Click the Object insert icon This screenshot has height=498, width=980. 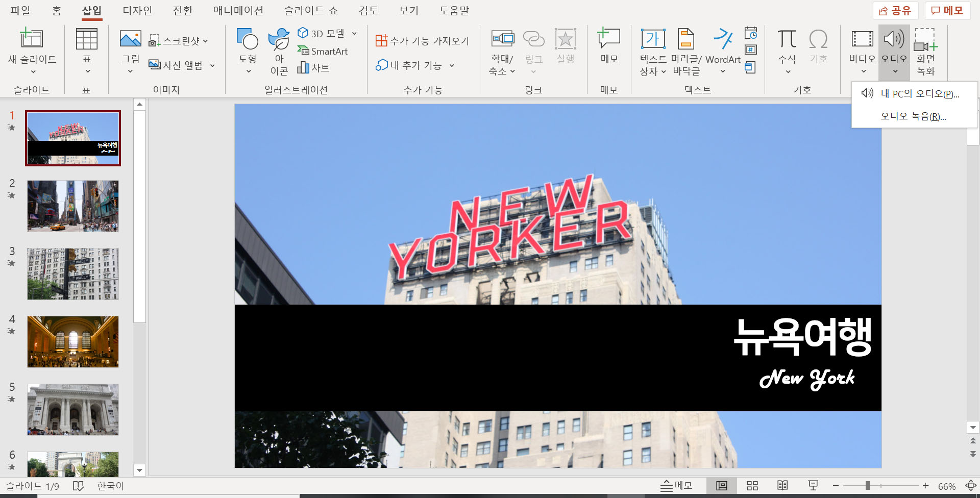[750, 67]
